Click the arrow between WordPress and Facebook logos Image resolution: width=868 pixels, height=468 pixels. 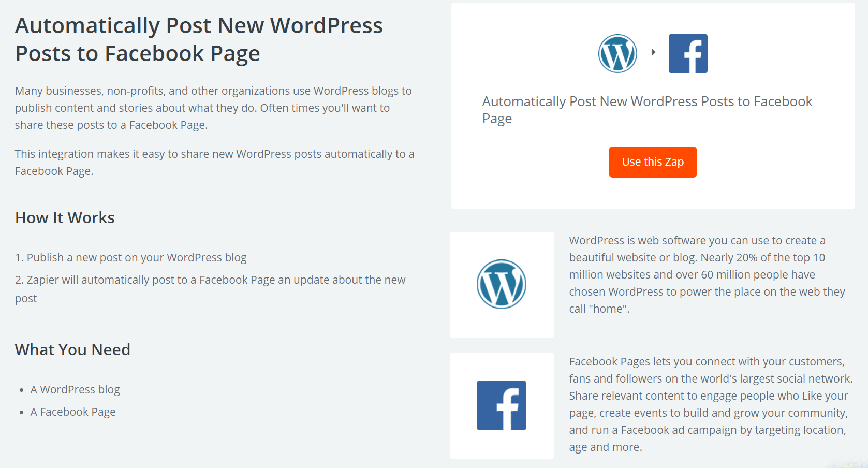coord(653,52)
